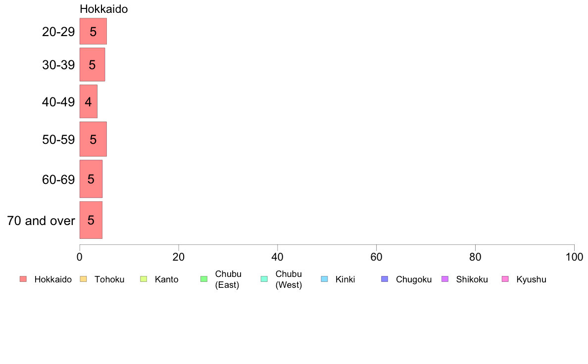Click the Hokkaido chart title text
The image size is (588, 364).
(x=104, y=9)
